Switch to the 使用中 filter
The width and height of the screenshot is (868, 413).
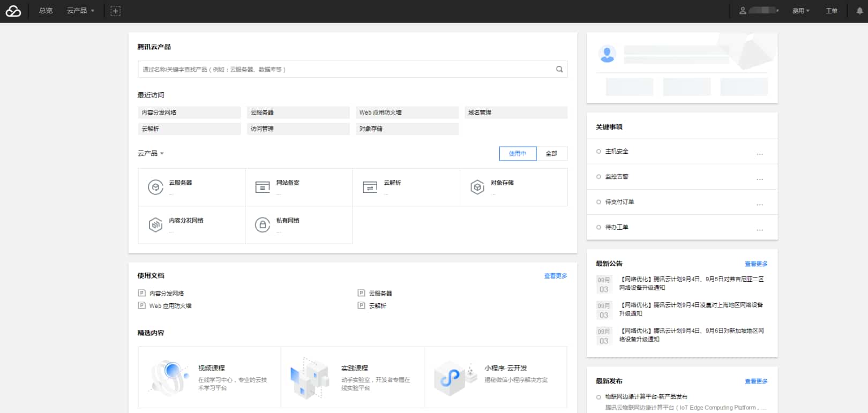[518, 154]
